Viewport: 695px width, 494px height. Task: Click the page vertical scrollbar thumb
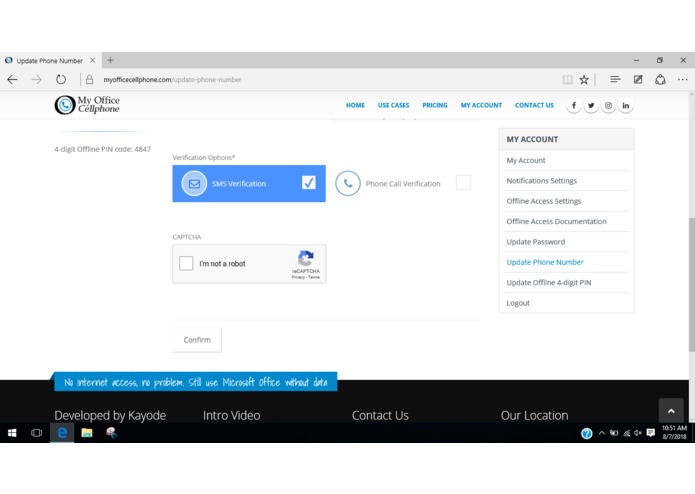point(691,285)
